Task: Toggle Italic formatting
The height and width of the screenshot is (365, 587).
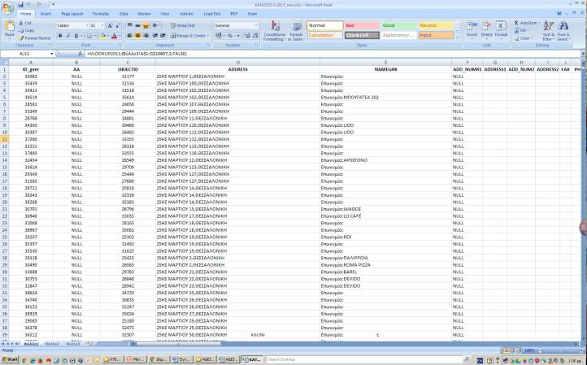Action: (69, 36)
